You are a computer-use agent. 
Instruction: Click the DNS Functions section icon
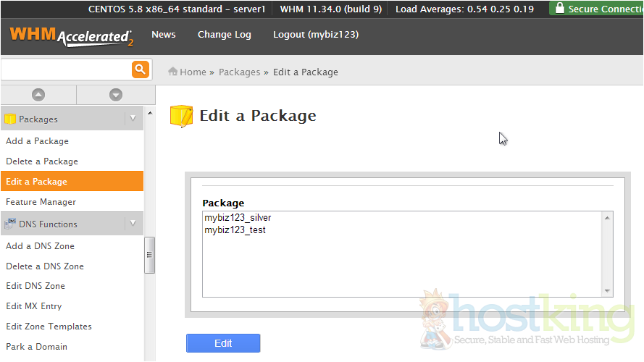[10, 224]
